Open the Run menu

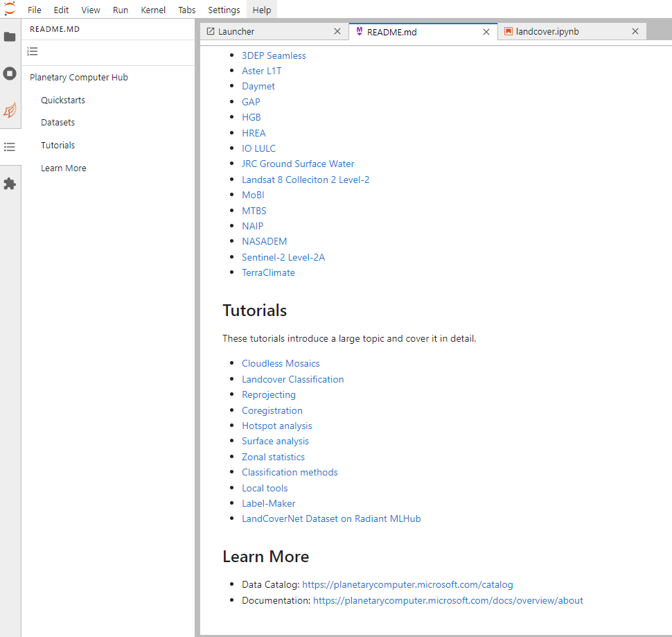[121, 10]
